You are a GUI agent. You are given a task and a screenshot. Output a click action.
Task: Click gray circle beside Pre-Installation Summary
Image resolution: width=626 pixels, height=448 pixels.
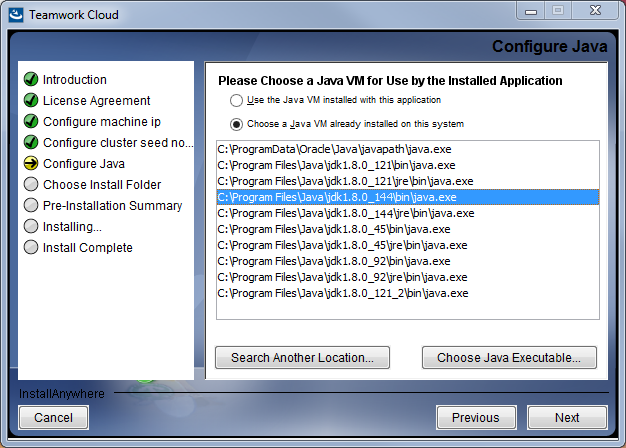coord(31,205)
